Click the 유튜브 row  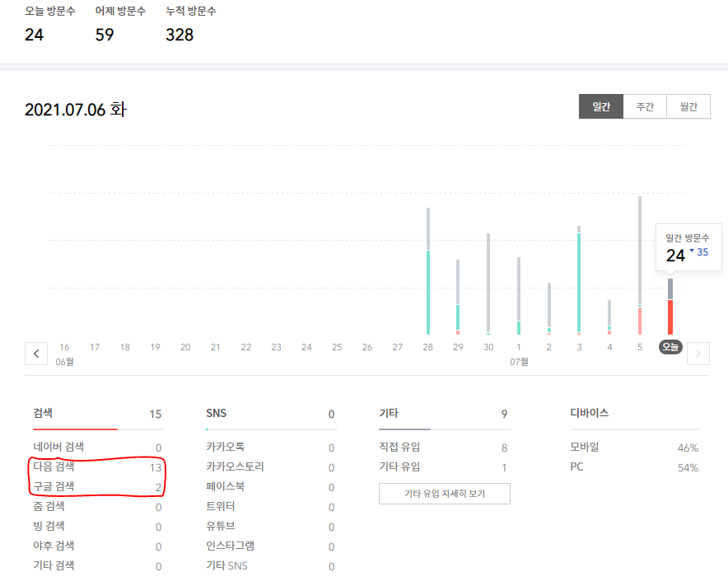tap(271, 526)
